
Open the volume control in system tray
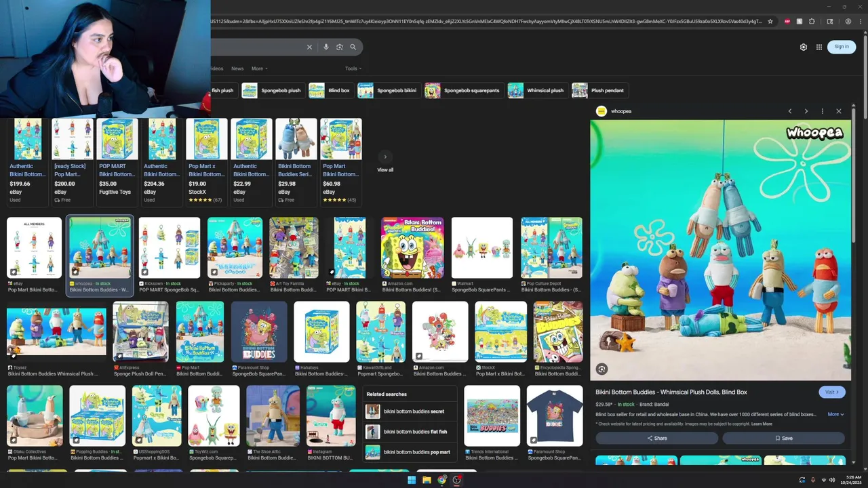[x=832, y=480]
